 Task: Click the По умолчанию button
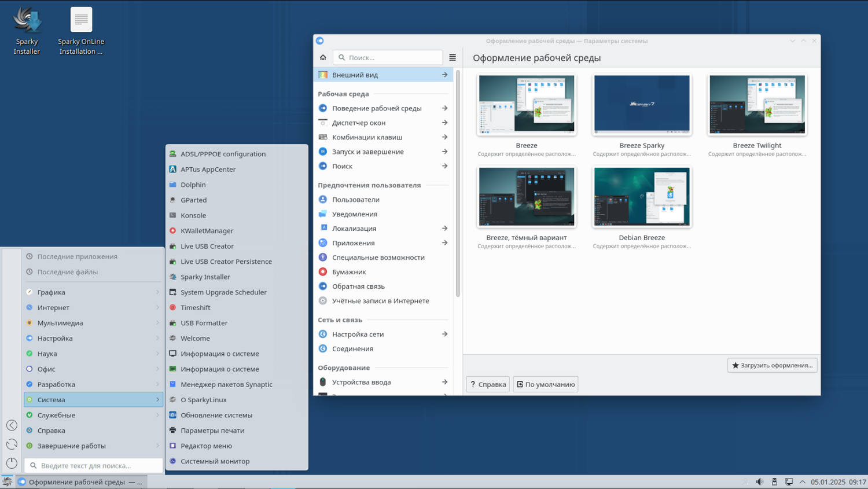[x=545, y=384]
